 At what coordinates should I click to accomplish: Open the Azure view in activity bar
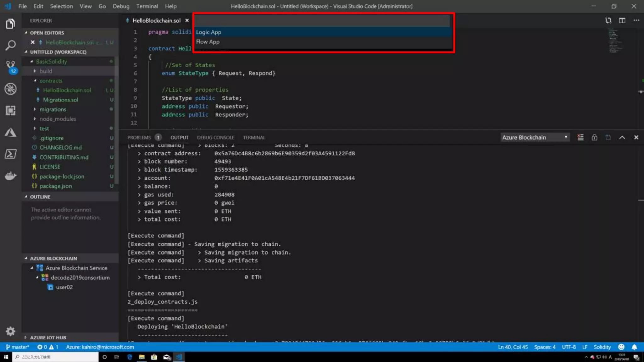click(10, 132)
